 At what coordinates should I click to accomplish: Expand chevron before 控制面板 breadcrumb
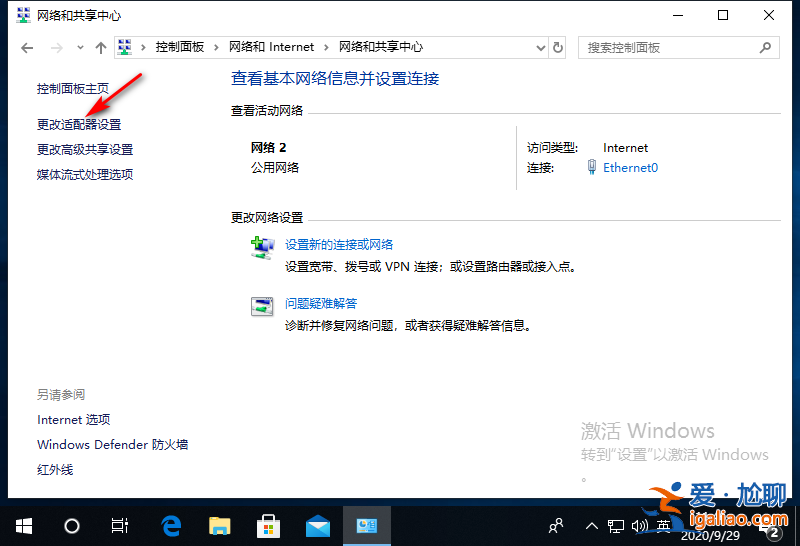(x=143, y=47)
